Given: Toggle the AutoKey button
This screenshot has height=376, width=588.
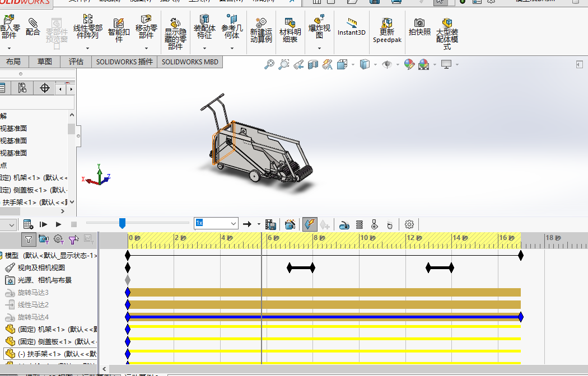Looking at the screenshot, I should click(x=310, y=224).
